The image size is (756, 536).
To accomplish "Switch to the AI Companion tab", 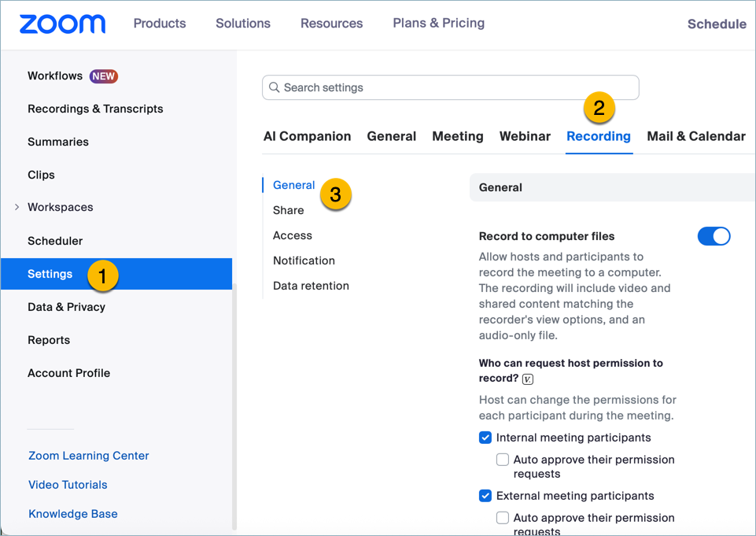I will (307, 136).
